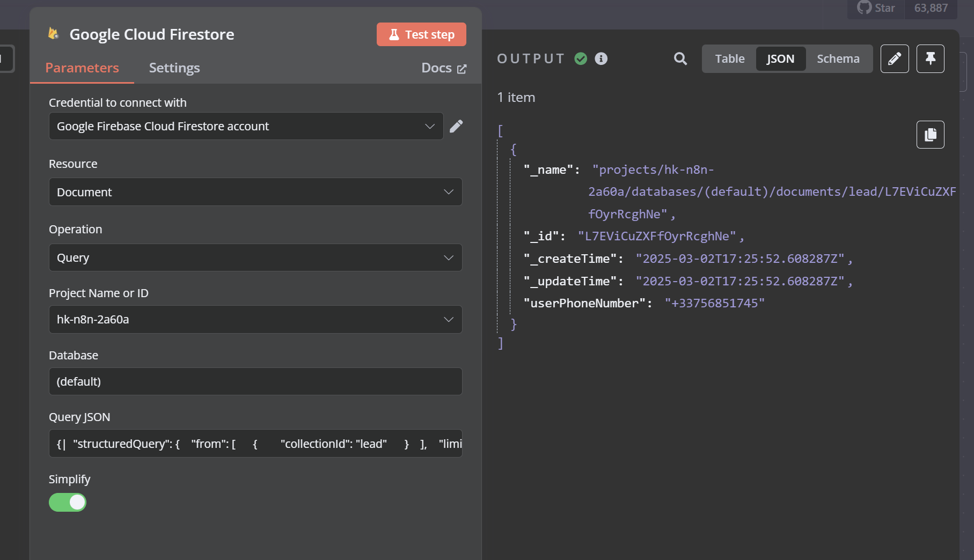Image resolution: width=974 pixels, height=560 pixels.
Task: Click the Firestore flame icon in the node header
Action: [x=53, y=34]
